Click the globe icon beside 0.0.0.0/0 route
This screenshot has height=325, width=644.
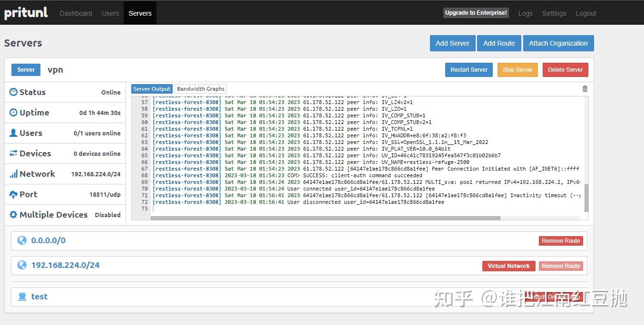21,240
